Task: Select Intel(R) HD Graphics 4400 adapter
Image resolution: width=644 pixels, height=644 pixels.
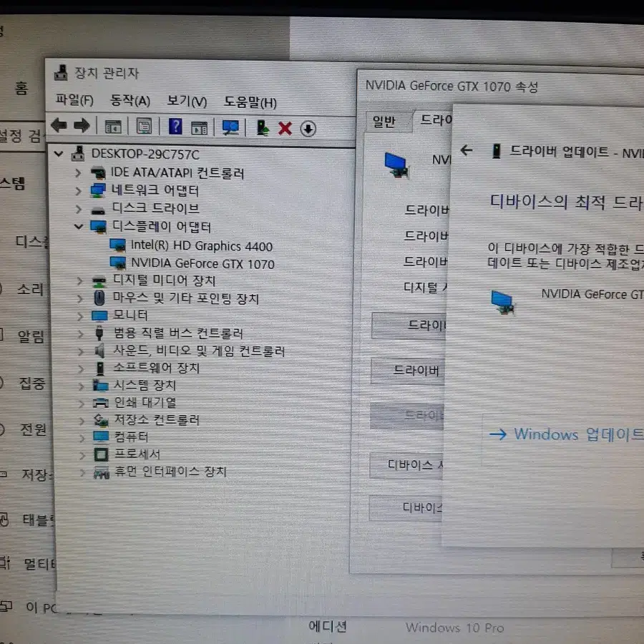Action: pyautogui.click(x=201, y=245)
